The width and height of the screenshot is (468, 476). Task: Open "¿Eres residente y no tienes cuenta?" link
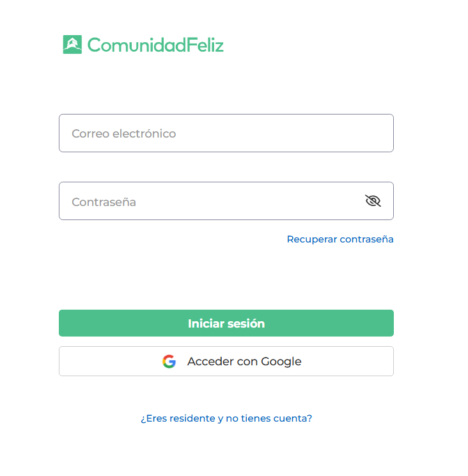tap(226, 418)
